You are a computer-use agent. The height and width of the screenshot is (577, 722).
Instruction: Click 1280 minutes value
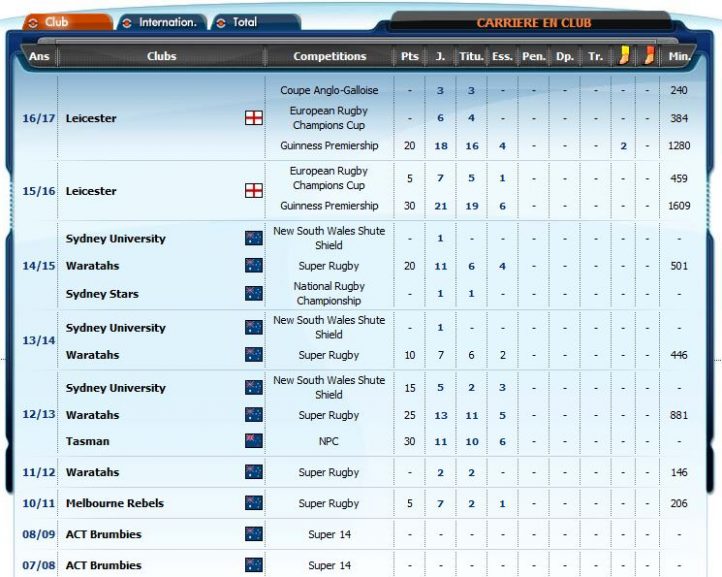click(679, 146)
